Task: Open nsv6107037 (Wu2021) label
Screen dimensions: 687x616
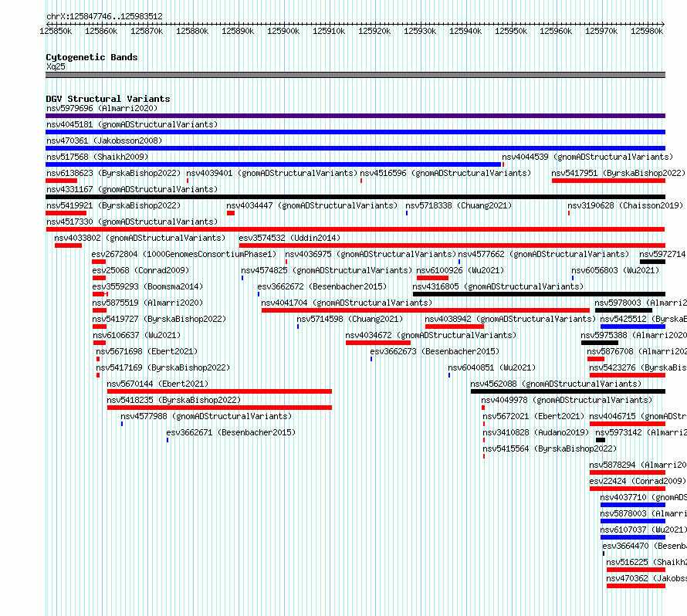Action: tap(643, 530)
